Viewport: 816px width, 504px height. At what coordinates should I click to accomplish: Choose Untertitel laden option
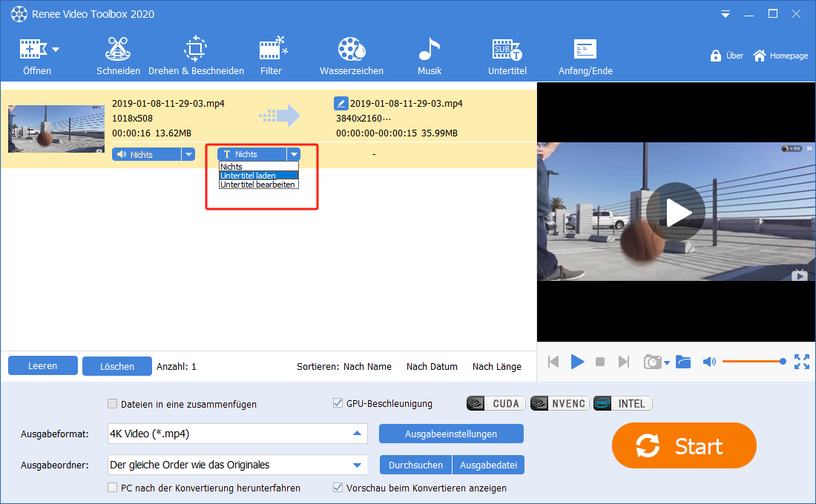coord(259,175)
